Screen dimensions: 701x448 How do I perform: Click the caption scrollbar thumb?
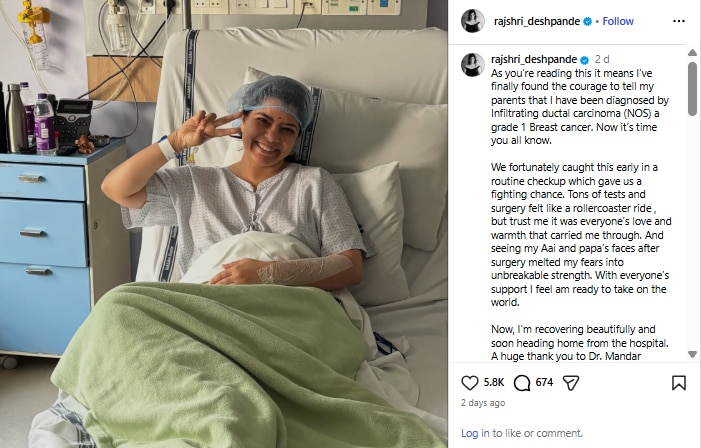(x=692, y=89)
